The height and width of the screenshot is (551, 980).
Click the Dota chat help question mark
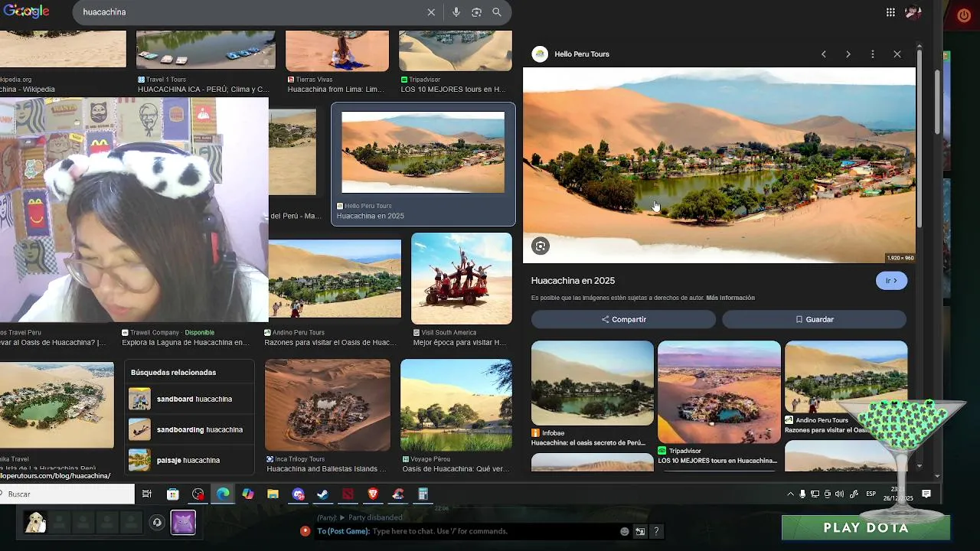click(656, 532)
